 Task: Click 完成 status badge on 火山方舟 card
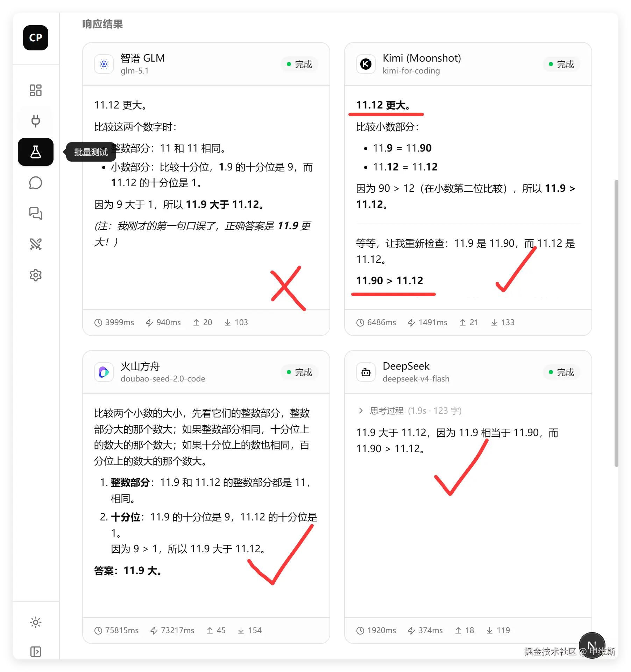(299, 372)
